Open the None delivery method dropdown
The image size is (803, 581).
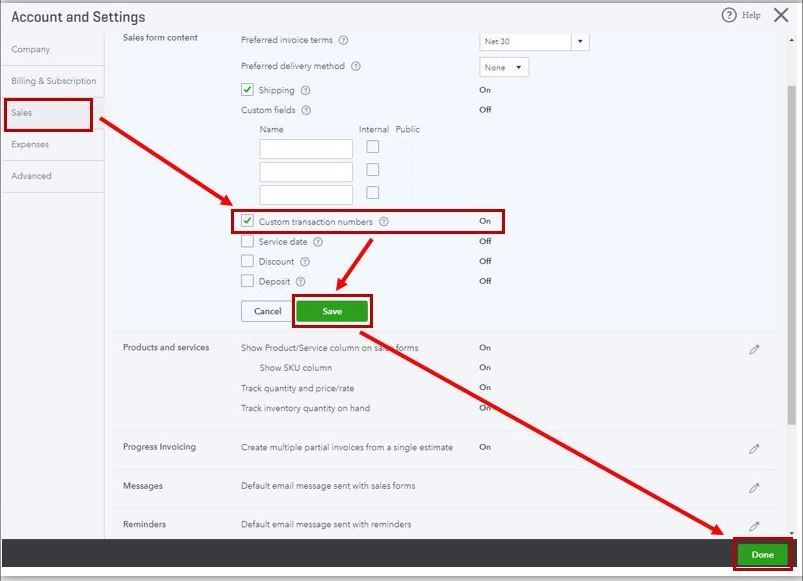click(504, 68)
